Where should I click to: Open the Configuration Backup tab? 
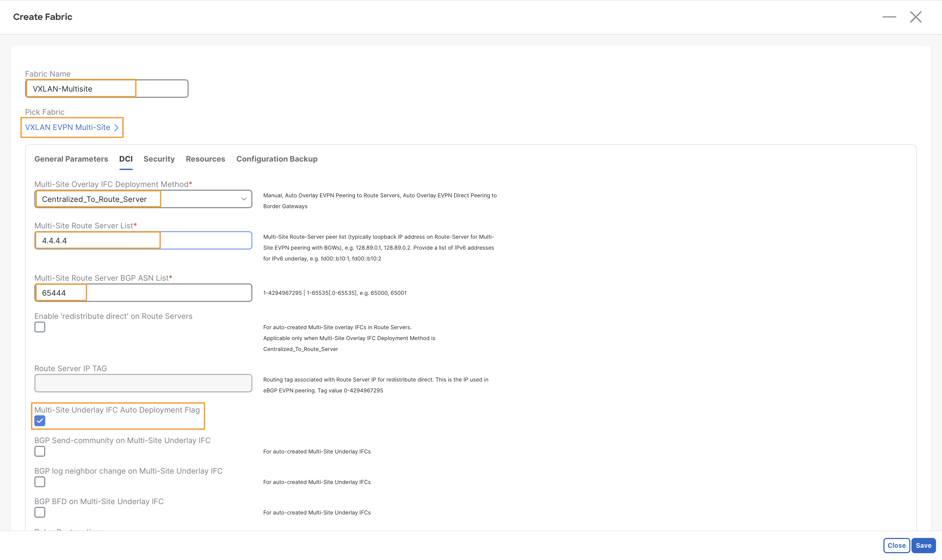(x=277, y=159)
